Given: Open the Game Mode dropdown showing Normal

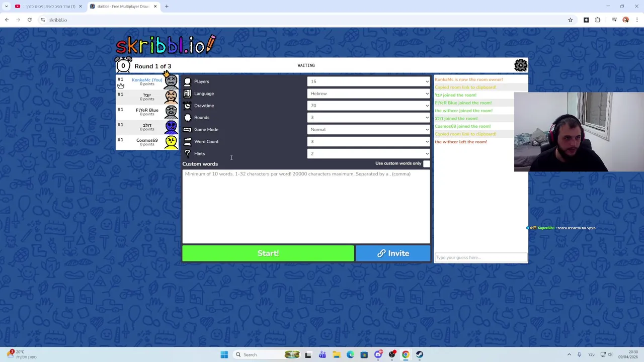Looking at the screenshot, I should 368,130.
